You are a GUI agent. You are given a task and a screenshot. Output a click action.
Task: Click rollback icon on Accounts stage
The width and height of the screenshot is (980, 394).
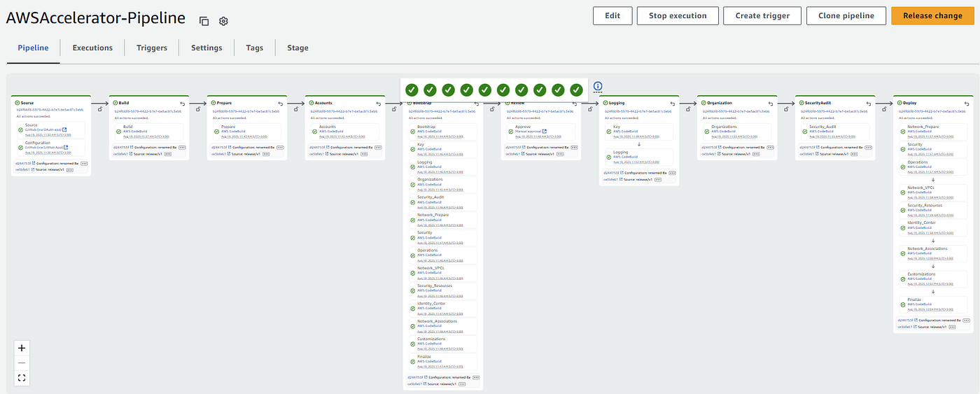point(379,103)
